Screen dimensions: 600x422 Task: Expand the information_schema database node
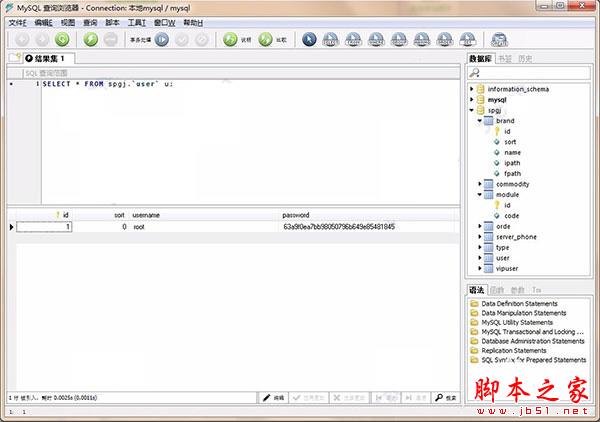tap(472, 89)
